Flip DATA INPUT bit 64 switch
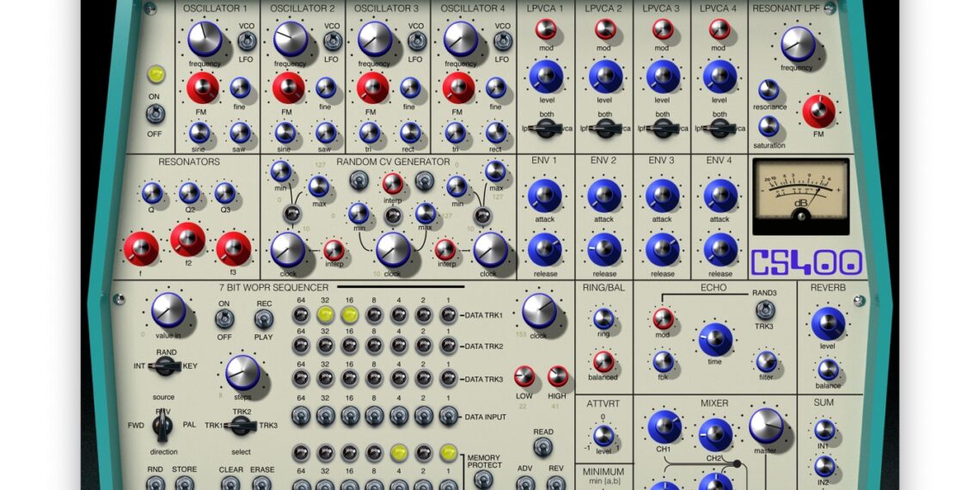 click(301, 415)
